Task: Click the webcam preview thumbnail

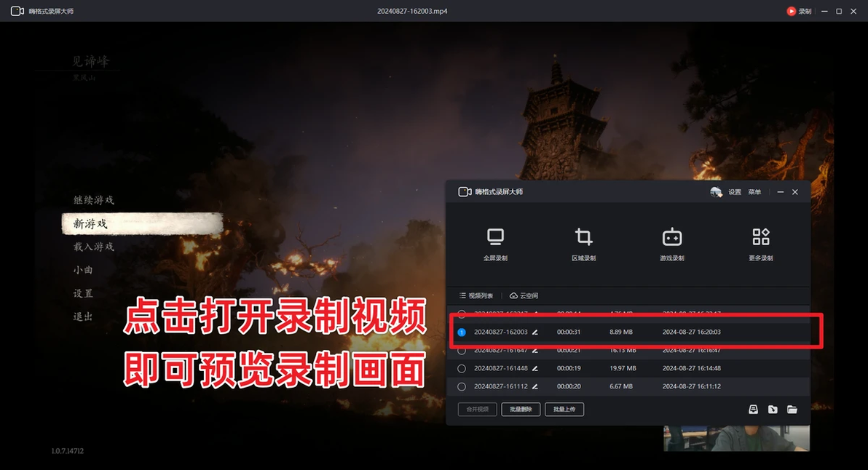Action: (x=736, y=438)
